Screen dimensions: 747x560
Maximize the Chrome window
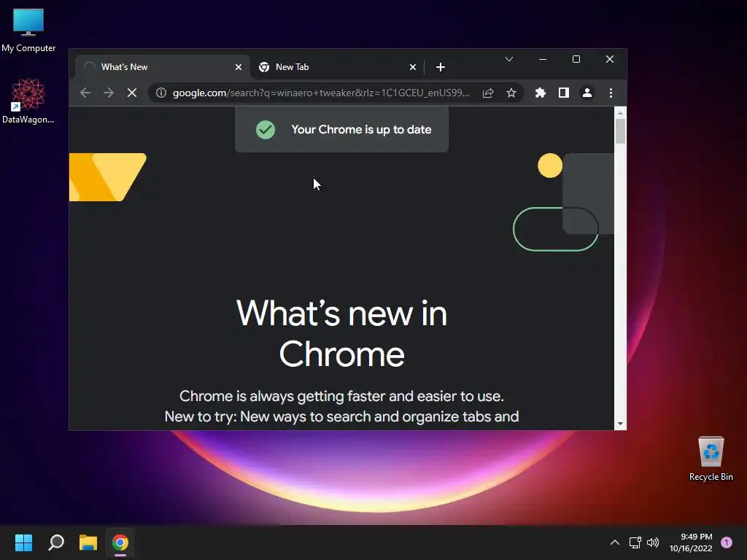point(576,59)
